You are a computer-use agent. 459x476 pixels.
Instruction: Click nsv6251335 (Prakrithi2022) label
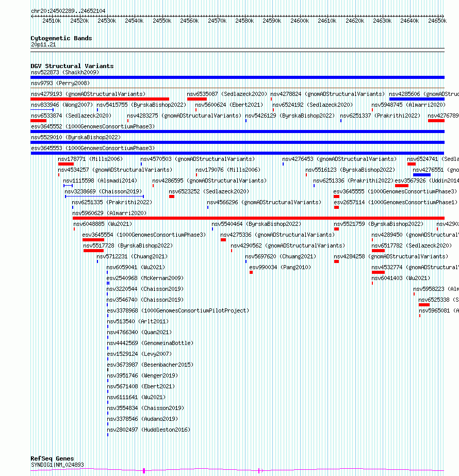click(112, 203)
